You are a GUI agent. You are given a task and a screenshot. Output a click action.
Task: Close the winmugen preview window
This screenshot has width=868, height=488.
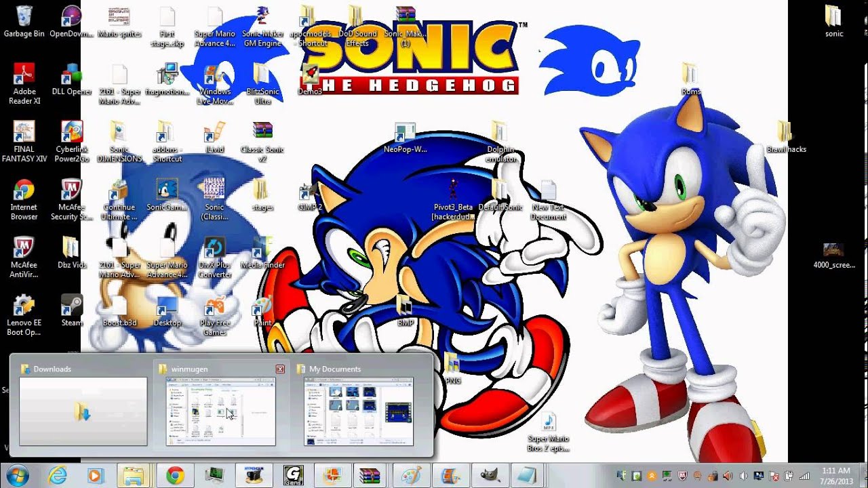[x=280, y=369]
